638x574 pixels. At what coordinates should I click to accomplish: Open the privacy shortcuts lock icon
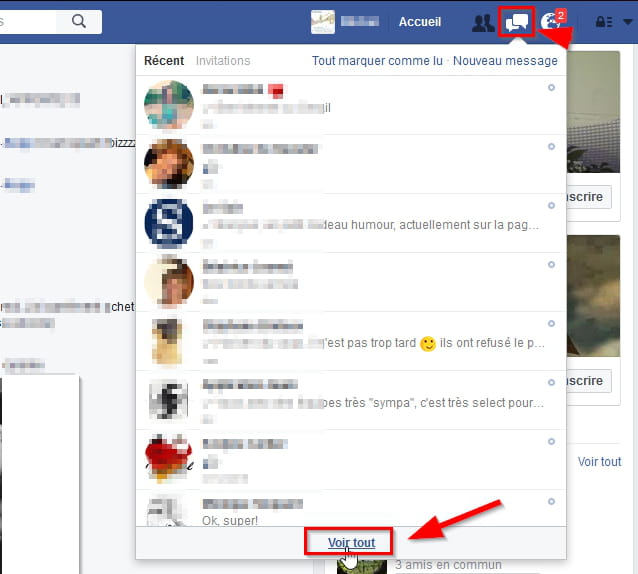tap(604, 22)
